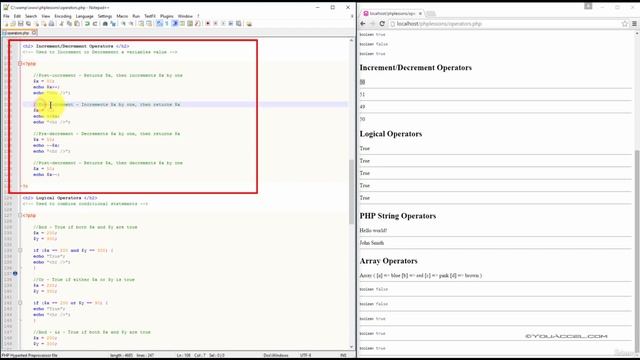
Task: Open the Settings menu
Action: pyautogui.click(x=105, y=16)
